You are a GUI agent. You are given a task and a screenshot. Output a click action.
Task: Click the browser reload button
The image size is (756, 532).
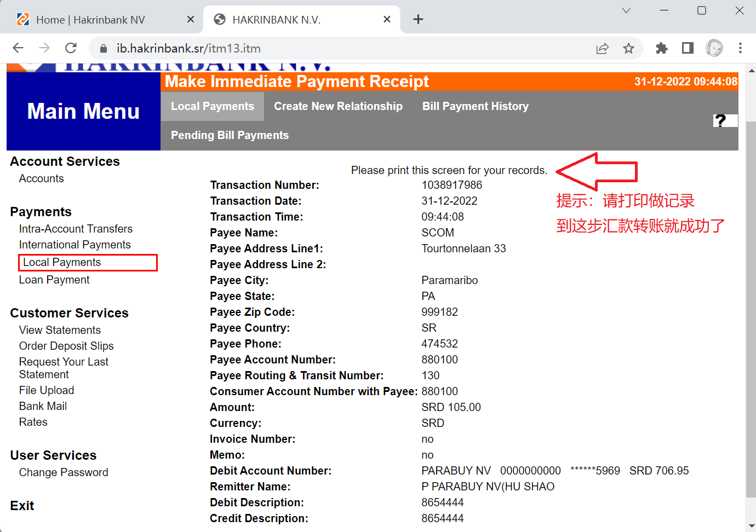pos(71,48)
